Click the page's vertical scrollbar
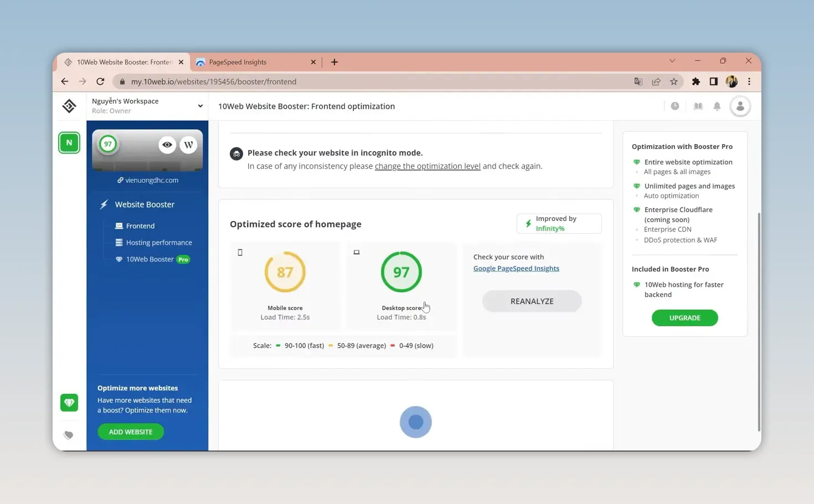Viewport: 814px width, 504px height. [759, 321]
